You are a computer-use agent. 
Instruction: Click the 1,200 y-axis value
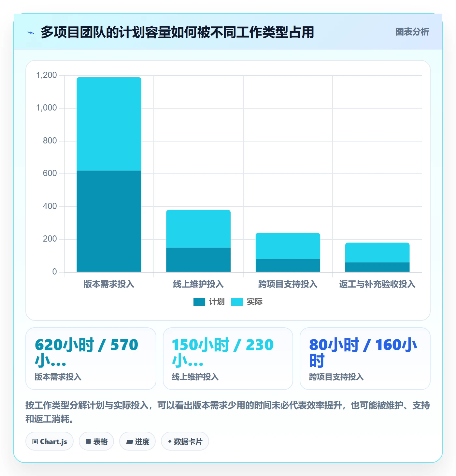point(47,75)
